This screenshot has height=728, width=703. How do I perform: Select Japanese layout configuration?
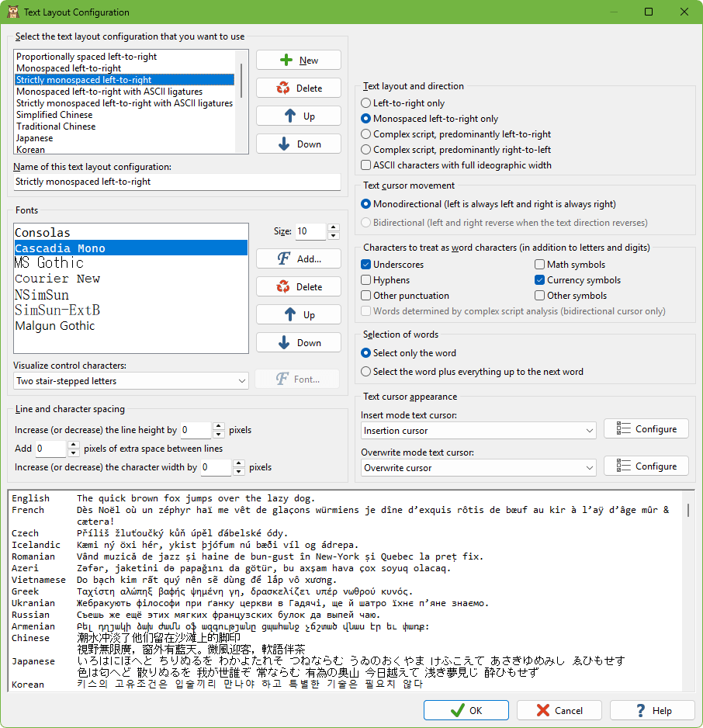124,138
